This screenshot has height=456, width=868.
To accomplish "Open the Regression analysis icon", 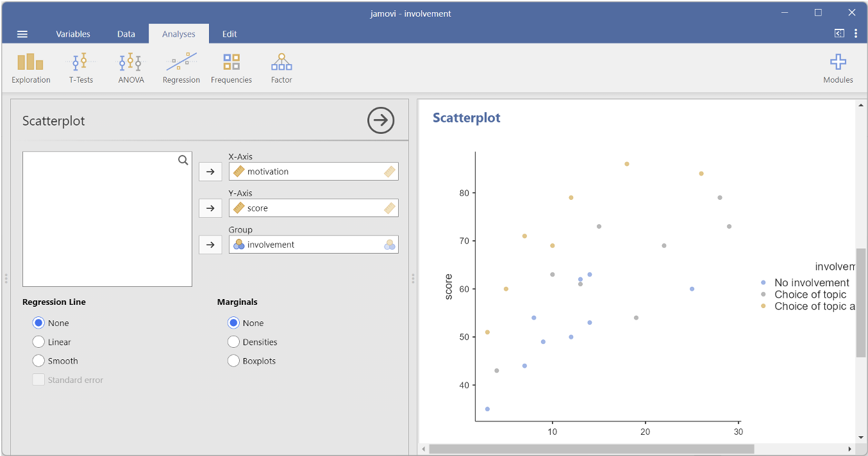I will 181,68.
